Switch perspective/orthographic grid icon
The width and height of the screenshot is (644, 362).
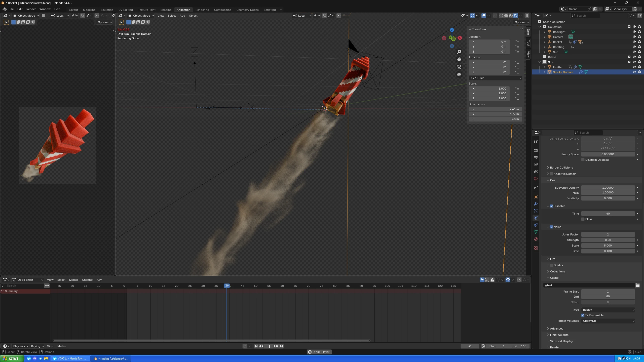coord(459,74)
